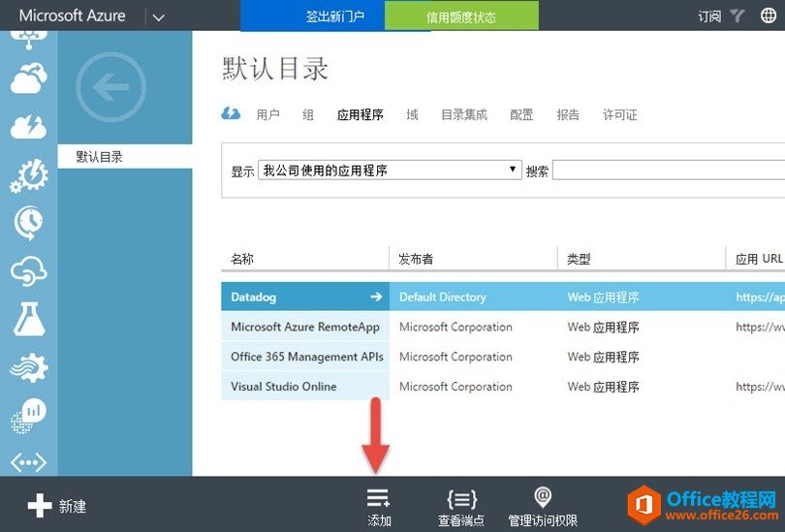This screenshot has height=532, width=785.
Task: Switch to the 配置 tab
Action: (521, 114)
